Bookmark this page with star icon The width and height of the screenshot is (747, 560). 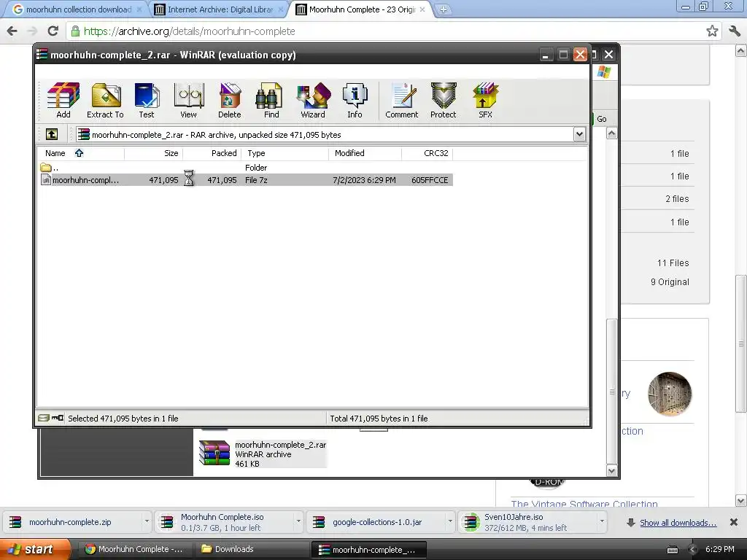pyautogui.click(x=712, y=31)
